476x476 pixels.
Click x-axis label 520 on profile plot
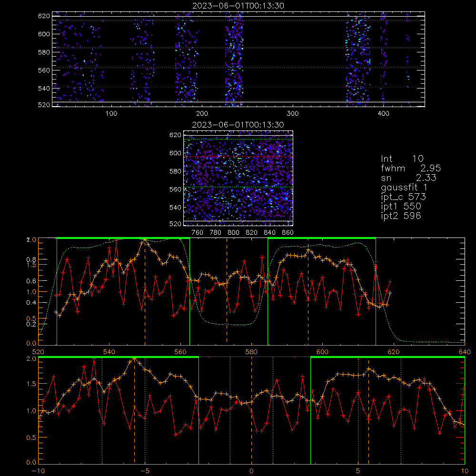pos(38,352)
